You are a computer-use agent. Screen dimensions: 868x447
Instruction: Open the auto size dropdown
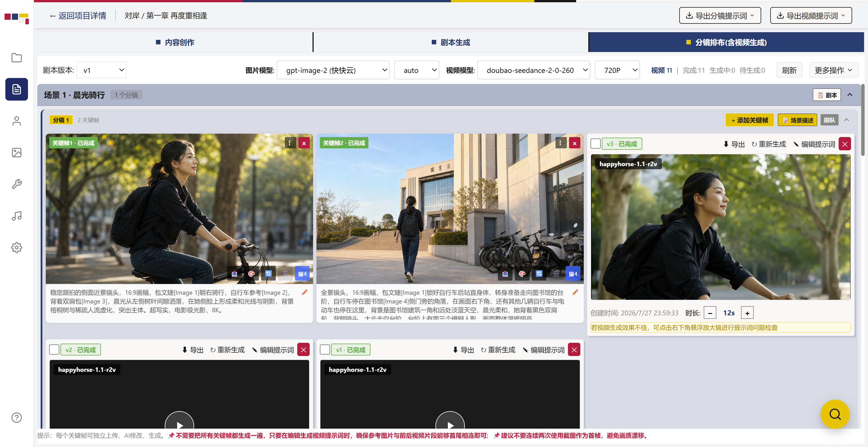pyautogui.click(x=416, y=70)
